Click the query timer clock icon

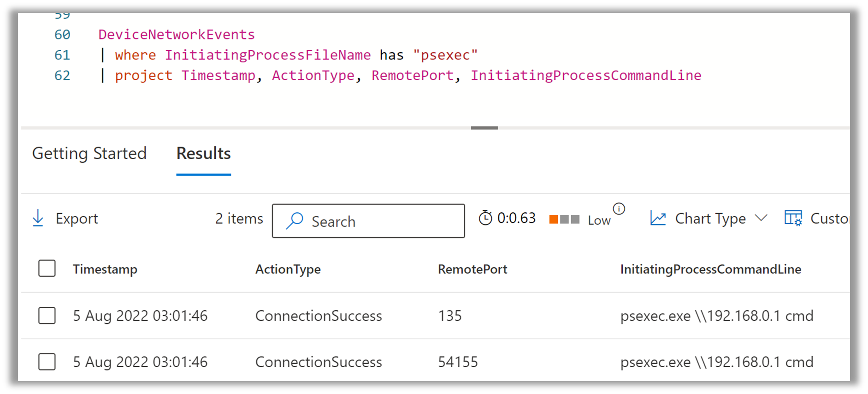[485, 218]
